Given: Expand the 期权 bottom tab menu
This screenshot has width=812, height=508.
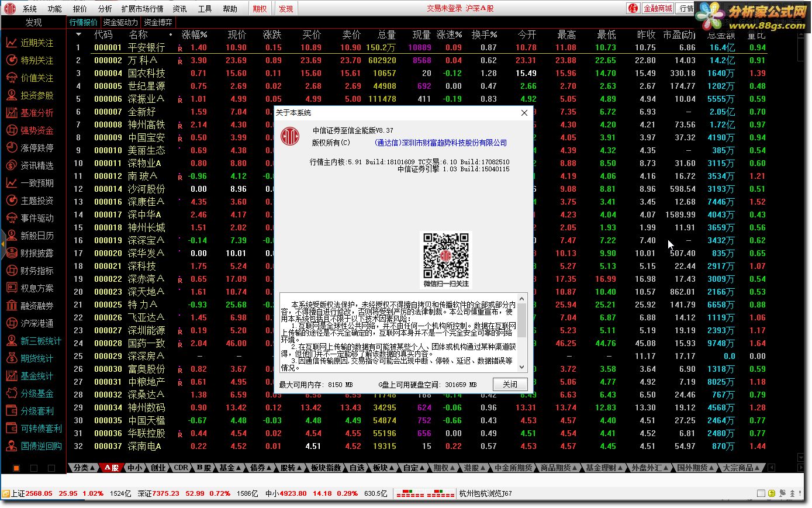Looking at the screenshot, I should click(x=445, y=468).
